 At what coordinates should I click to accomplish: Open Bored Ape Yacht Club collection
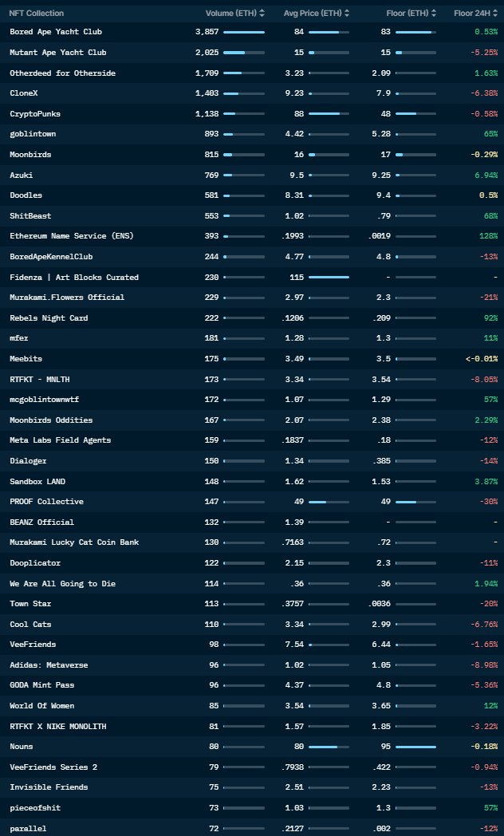pos(56,32)
